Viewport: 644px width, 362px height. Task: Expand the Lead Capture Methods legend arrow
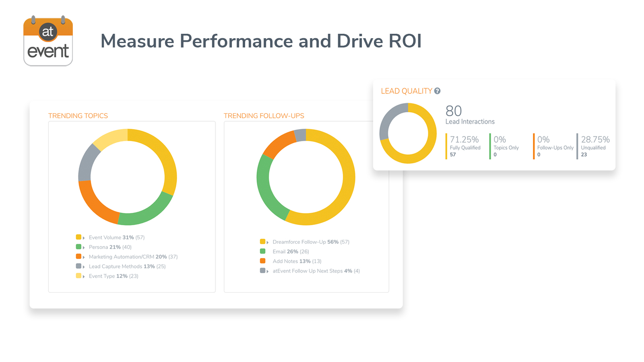pyautogui.click(x=84, y=267)
